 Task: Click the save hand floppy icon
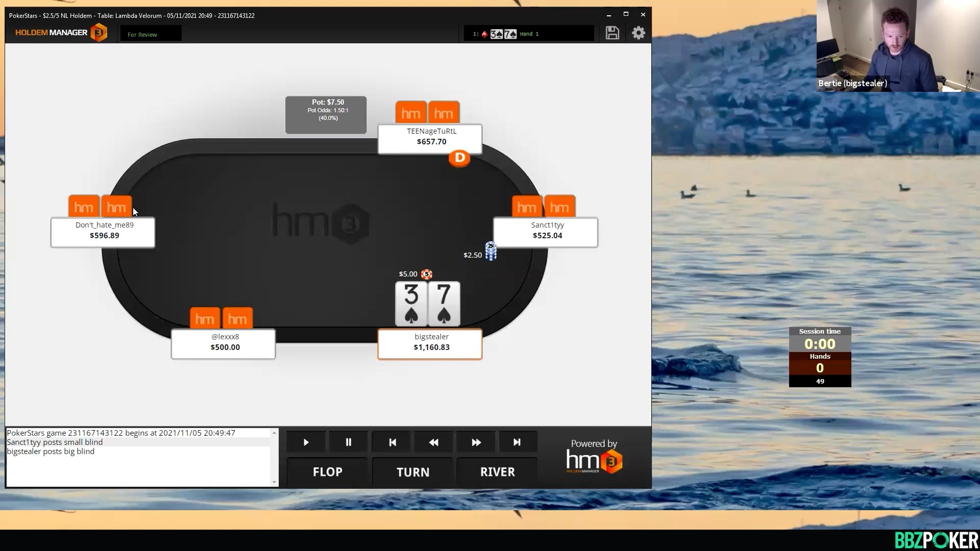tap(612, 33)
